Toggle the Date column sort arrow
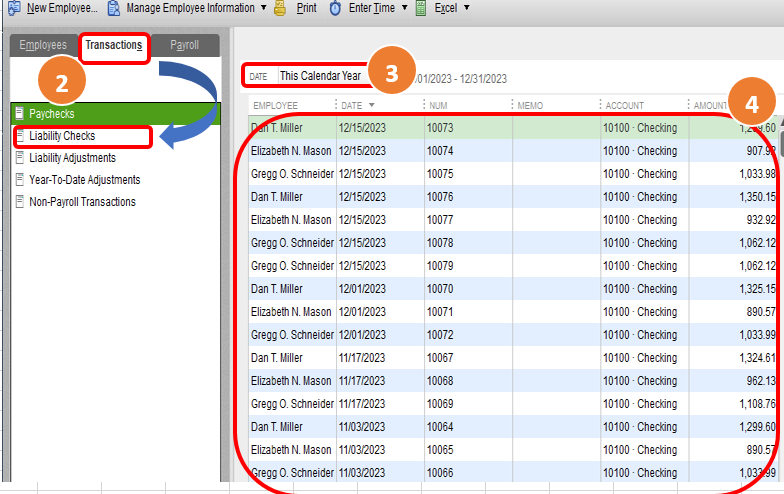Image resolution: width=784 pixels, height=494 pixels. tap(372, 105)
